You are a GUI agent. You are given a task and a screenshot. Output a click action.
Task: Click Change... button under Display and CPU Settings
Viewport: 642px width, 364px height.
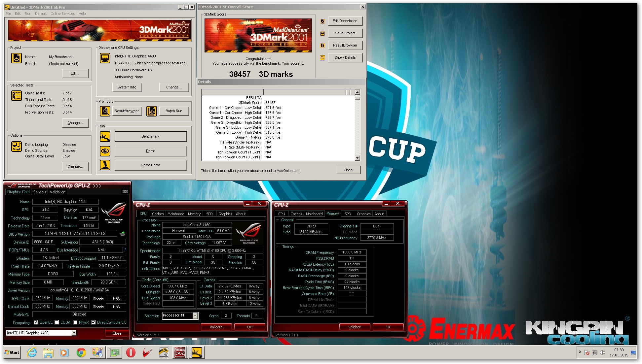click(174, 87)
